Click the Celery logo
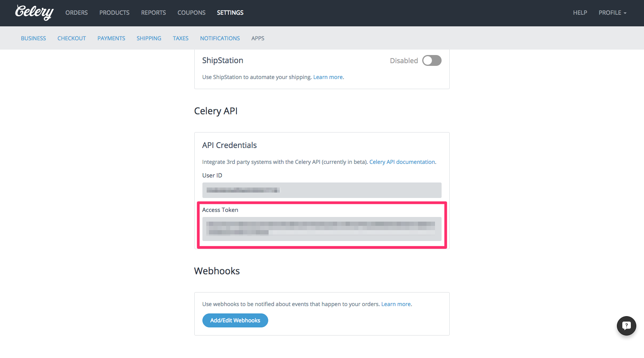 [34, 12]
